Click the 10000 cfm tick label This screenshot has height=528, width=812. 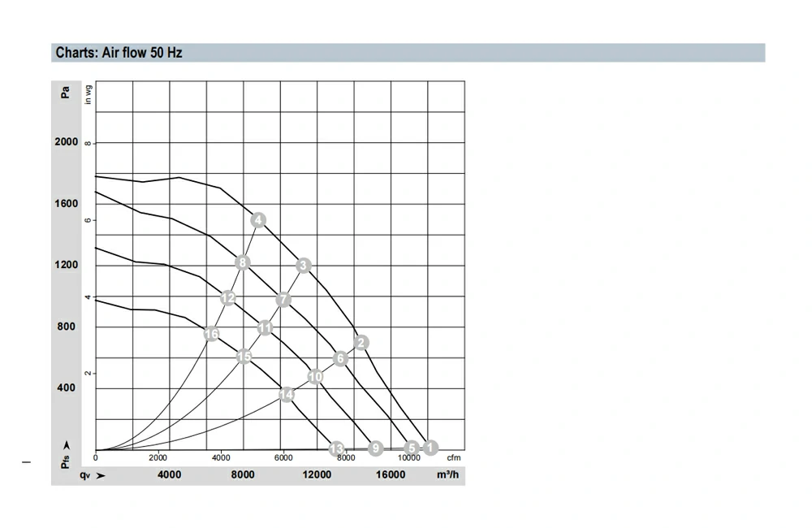click(409, 458)
